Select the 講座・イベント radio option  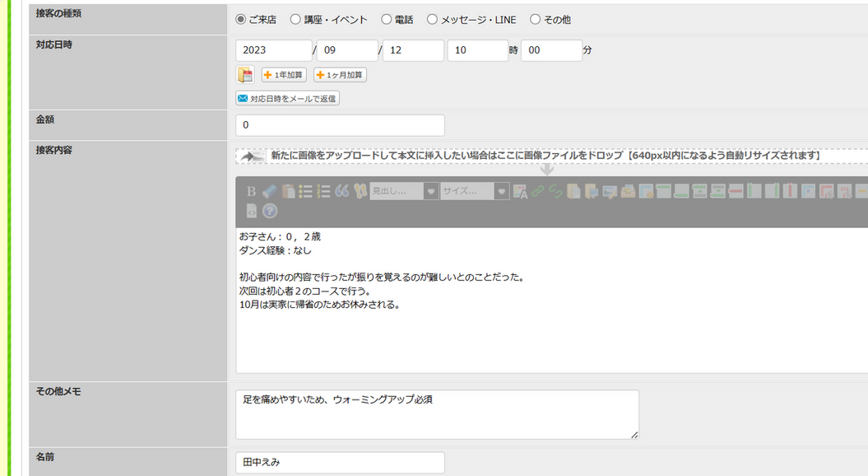click(x=295, y=20)
